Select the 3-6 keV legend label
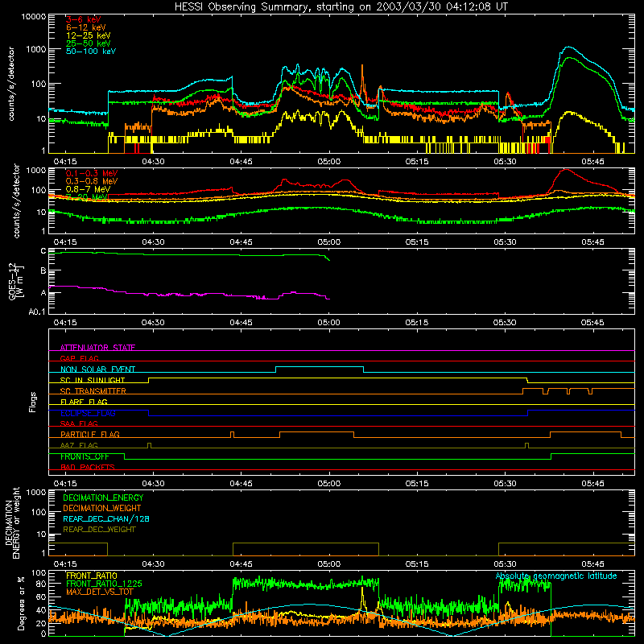 83,19
